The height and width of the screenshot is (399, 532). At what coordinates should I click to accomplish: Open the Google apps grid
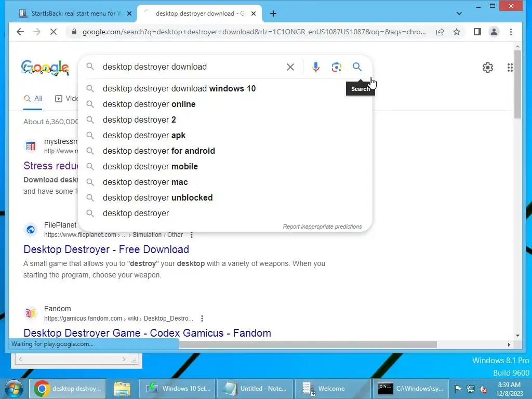[510, 68]
